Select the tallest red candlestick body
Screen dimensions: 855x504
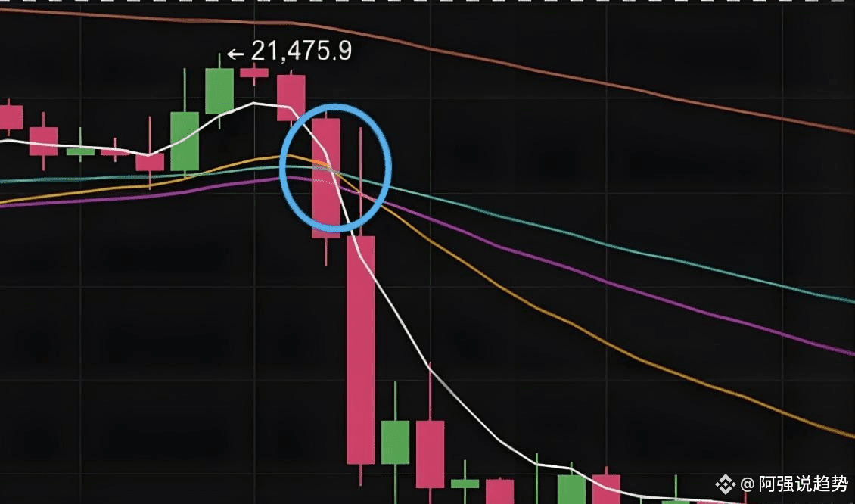(360, 350)
